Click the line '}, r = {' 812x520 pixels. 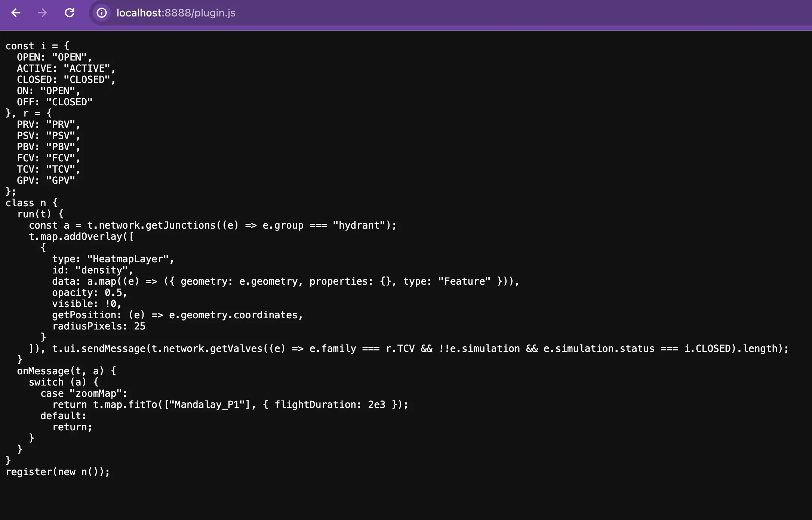pyautogui.click(x=29, y=113)
